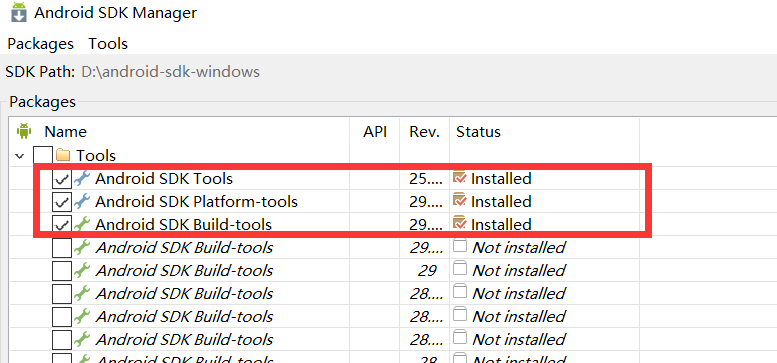Click green wrench icon of installed Build-tools
The height and width of the screenshot is (363, 777).
coord(82,224)
